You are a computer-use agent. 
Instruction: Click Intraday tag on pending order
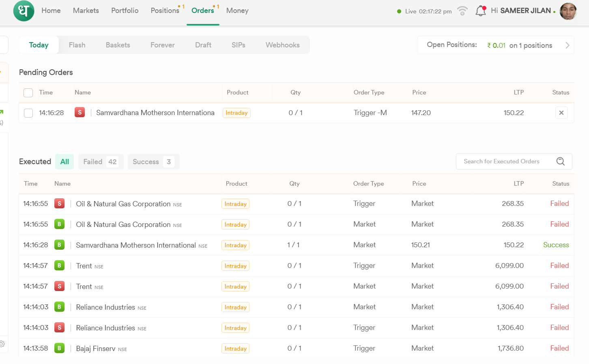236,113
